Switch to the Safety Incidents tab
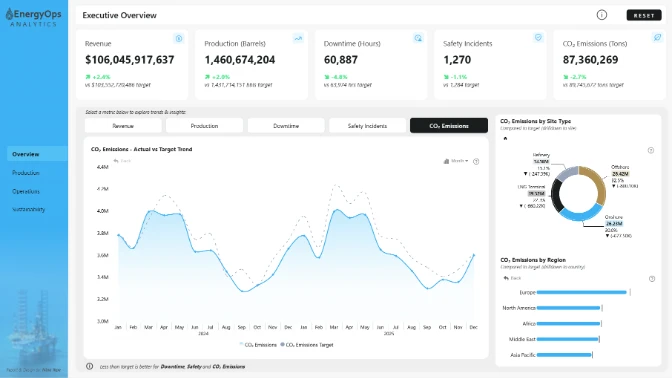The height and width of the screenshot is (378, 672). click(367, 126)
